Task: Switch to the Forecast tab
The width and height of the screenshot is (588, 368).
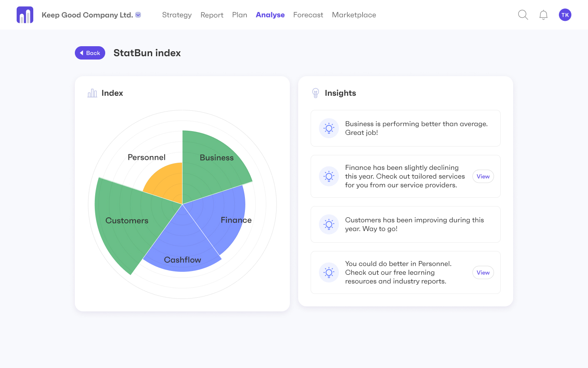Action: click(x=308, y=15)
